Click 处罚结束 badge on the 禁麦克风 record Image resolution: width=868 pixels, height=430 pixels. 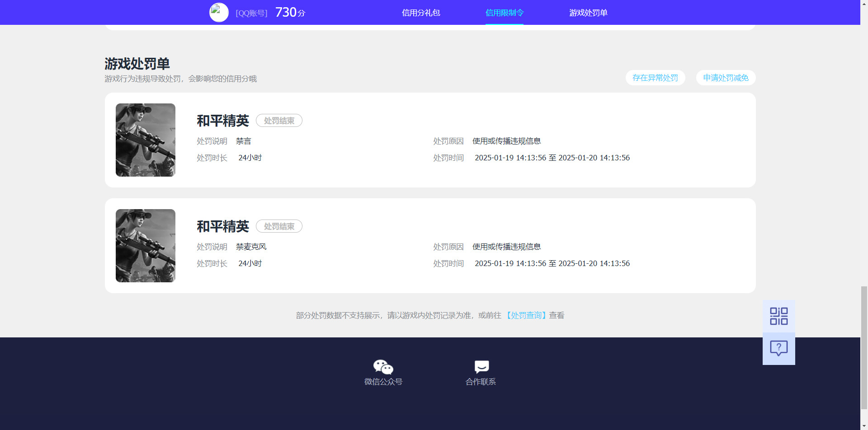click(x=279, y=226)
